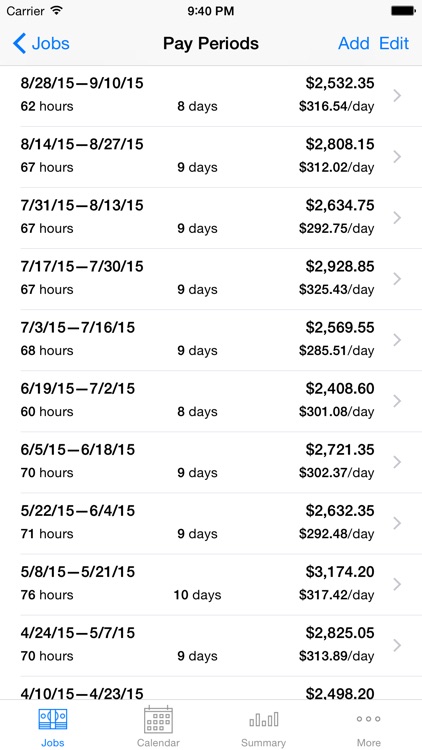Tap the battery indicator icon

click(x=403, y=11)
